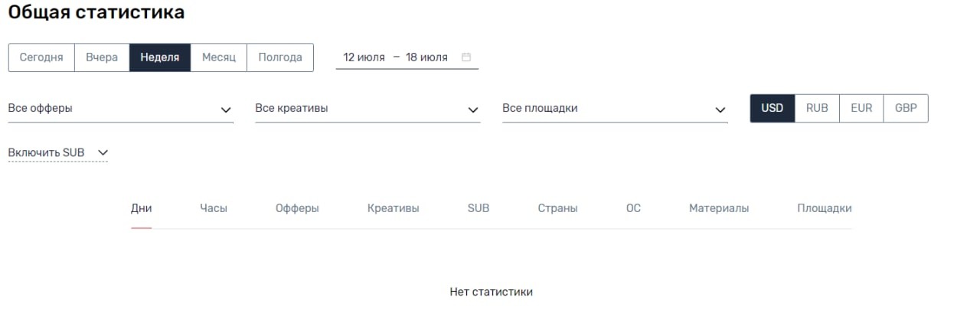Switch currency to RUB
Image resolution: width=980 pixels, height=330 pixels.
817,108
